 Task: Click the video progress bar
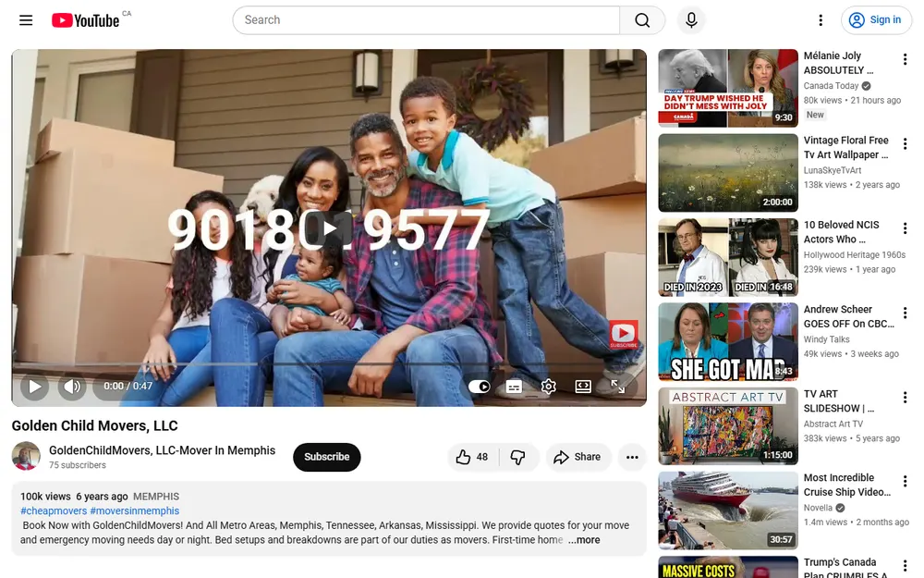[329, 364]
